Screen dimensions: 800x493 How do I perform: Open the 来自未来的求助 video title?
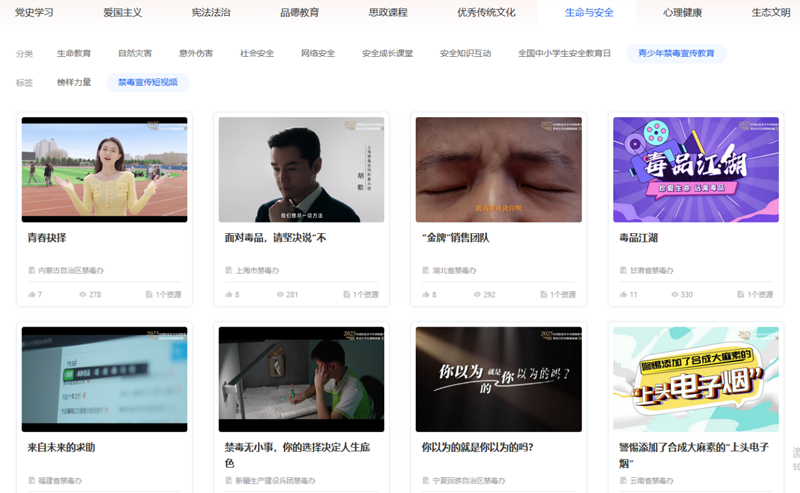click(62, 447)
